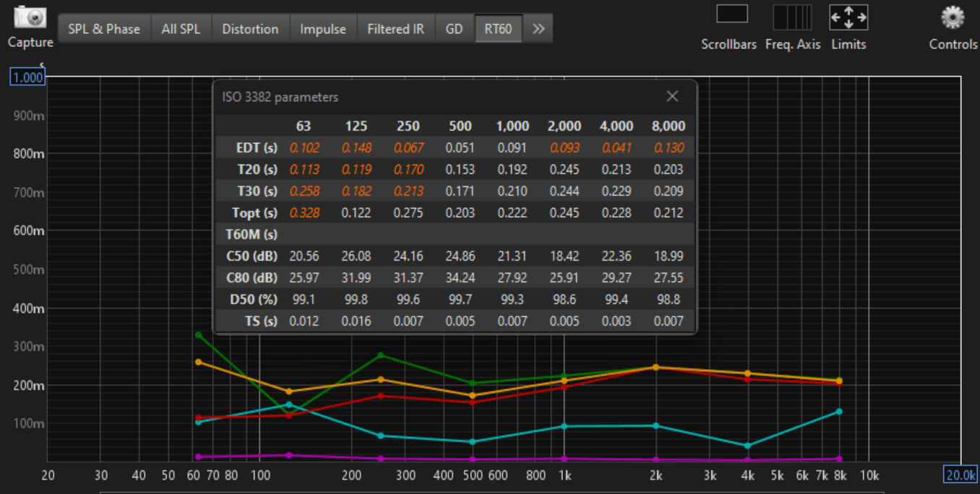Open the Controls gear icon
The image size is (980, 494).
click(953, 17)
